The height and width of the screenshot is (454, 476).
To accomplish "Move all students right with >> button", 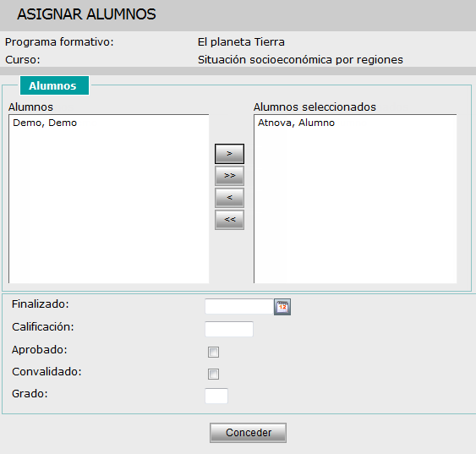I will (229, 176).
